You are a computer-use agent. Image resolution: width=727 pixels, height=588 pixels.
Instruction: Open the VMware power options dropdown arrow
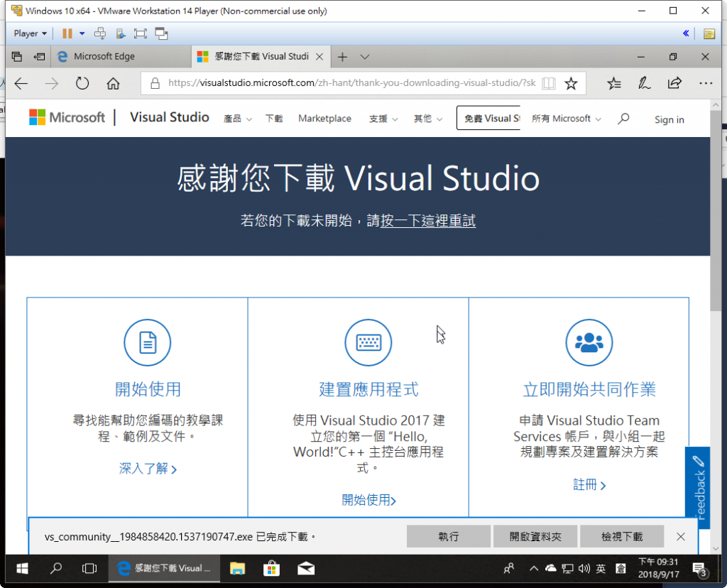(x=82, y=33)
